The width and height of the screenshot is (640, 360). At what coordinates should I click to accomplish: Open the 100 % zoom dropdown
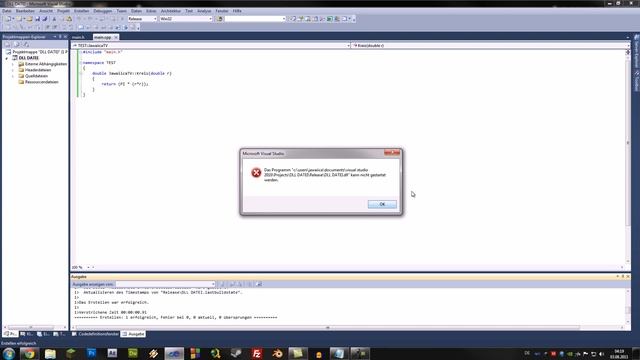tap(88, 267)
